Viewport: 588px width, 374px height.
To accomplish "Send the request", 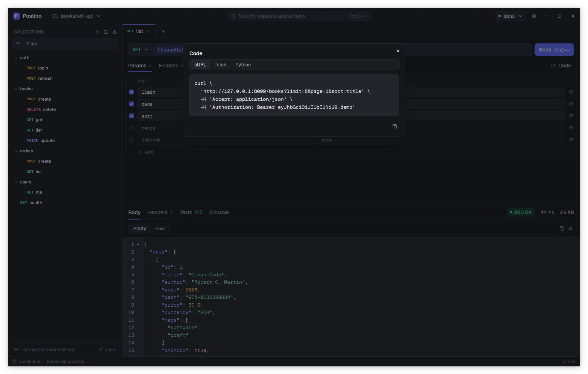I will point(554,50).
